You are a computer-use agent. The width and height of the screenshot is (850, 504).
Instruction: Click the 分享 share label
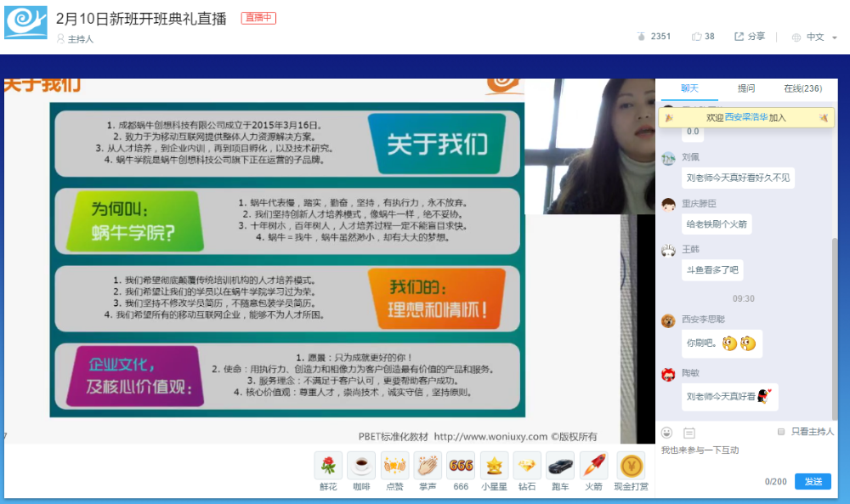(x=756, y=37)
